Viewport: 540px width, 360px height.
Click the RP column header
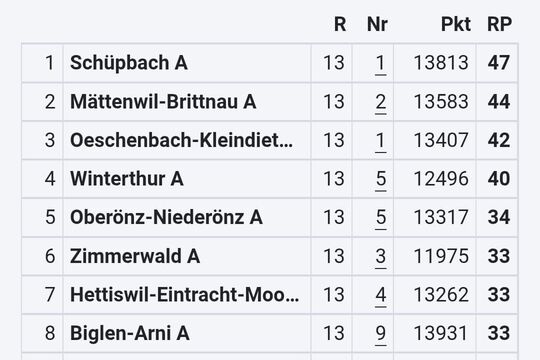click(499, 24)
